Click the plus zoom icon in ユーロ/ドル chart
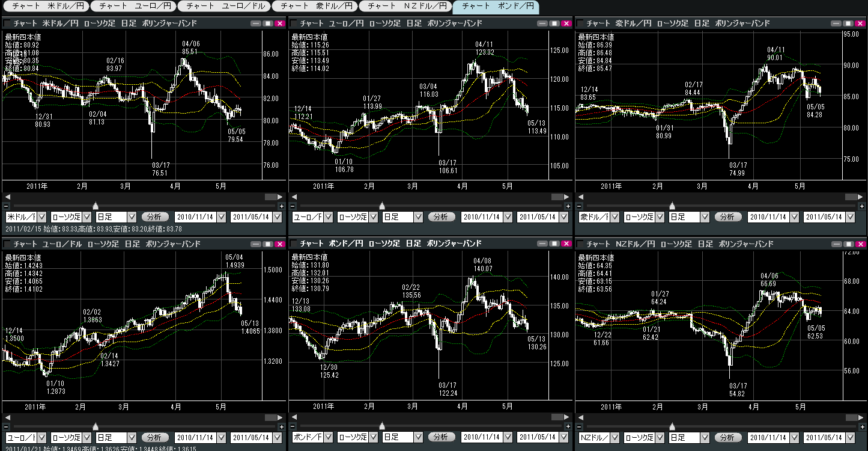 coord(281,427)
